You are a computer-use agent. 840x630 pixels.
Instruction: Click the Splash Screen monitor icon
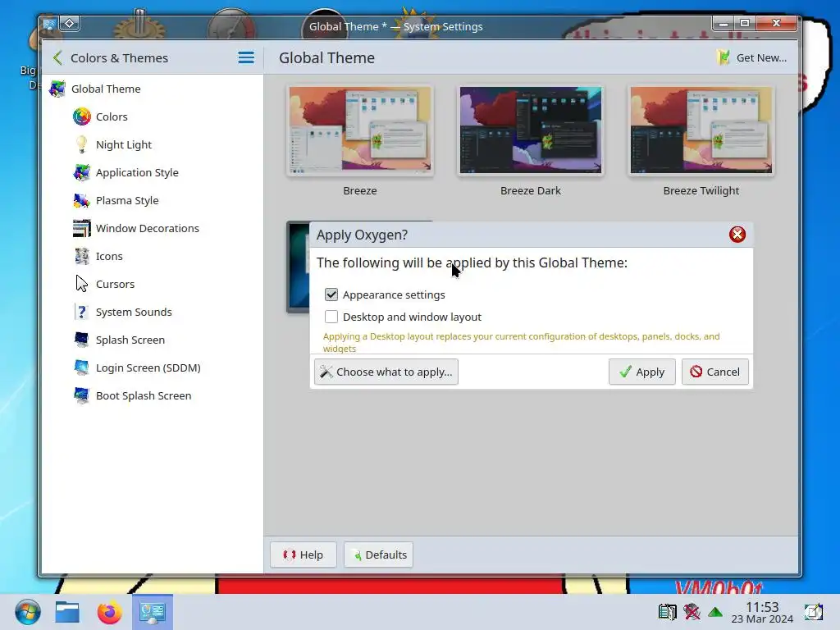tap(82, 340)
